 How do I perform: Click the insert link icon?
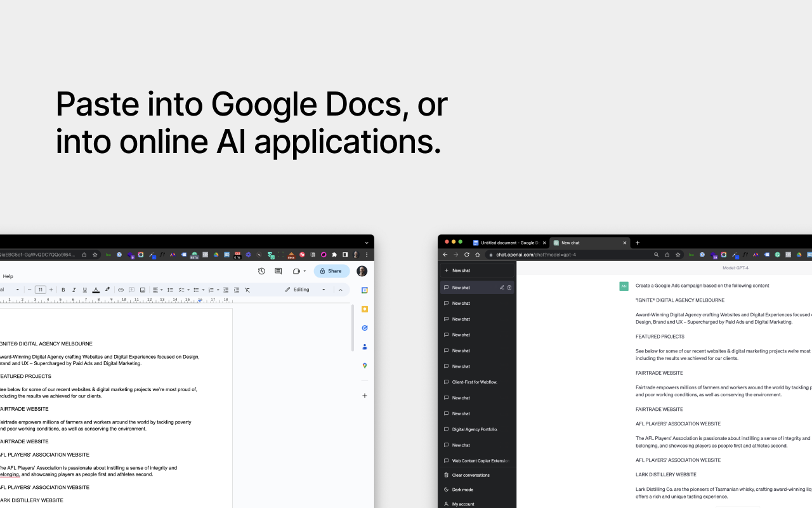click(121, 290)
